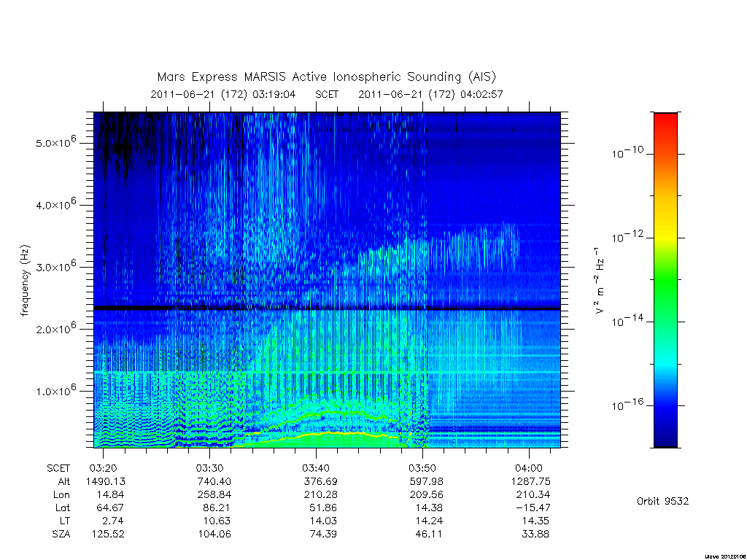747x560 pixels.
Task: Click latitude value '14.38'
Action: pyautogui.click(x=429, y=507)
